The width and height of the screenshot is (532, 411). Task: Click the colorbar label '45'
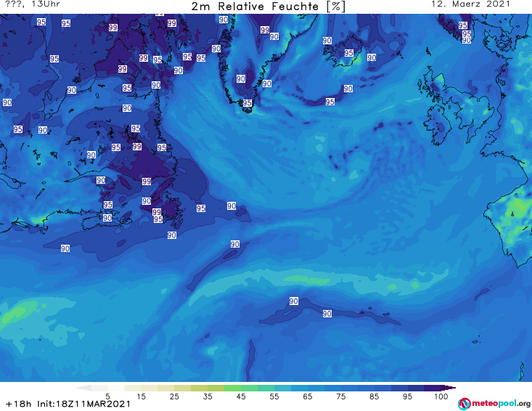[x=241, y=396]
